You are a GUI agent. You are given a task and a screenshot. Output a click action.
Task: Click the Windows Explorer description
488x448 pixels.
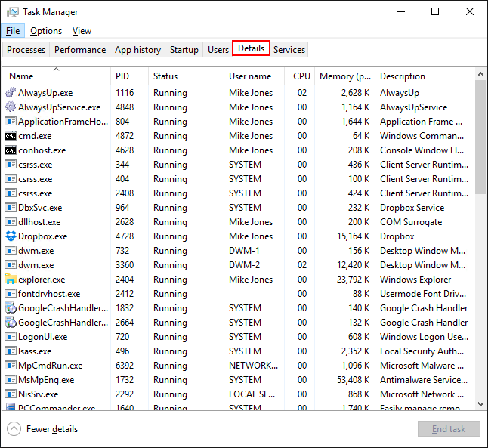[x=415, y=280]
